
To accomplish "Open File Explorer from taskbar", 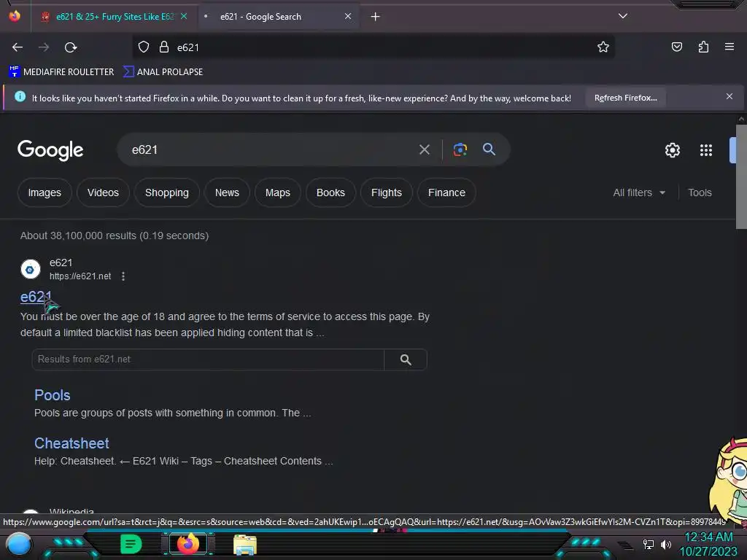I will (x=245, y=545).
